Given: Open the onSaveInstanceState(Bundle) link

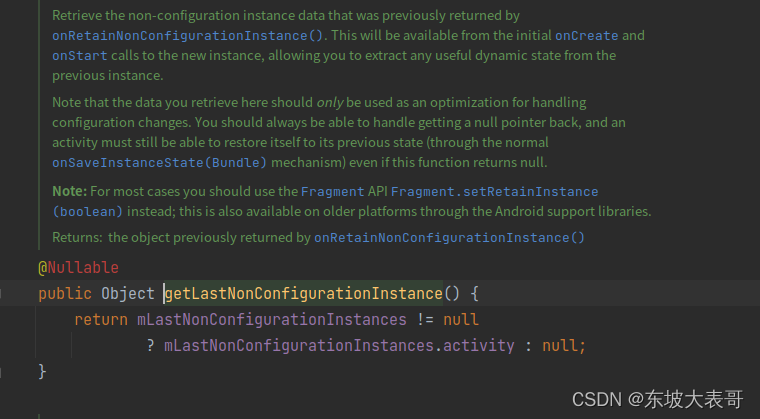Looking at the screenshot, I should (159, 163).
